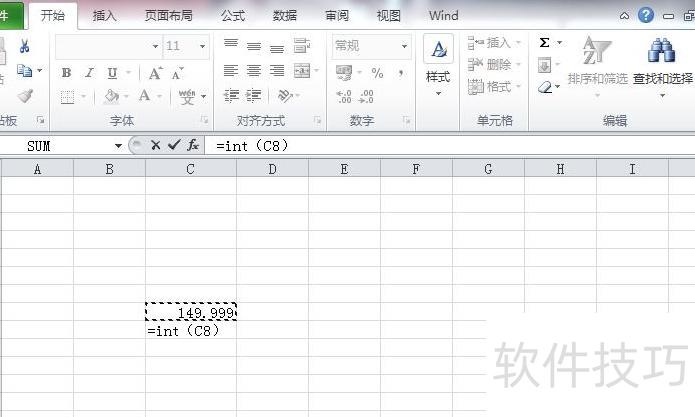Click the text Orientation icon
The height and width of the screenshot is (417, 695).
coord(285,96)
